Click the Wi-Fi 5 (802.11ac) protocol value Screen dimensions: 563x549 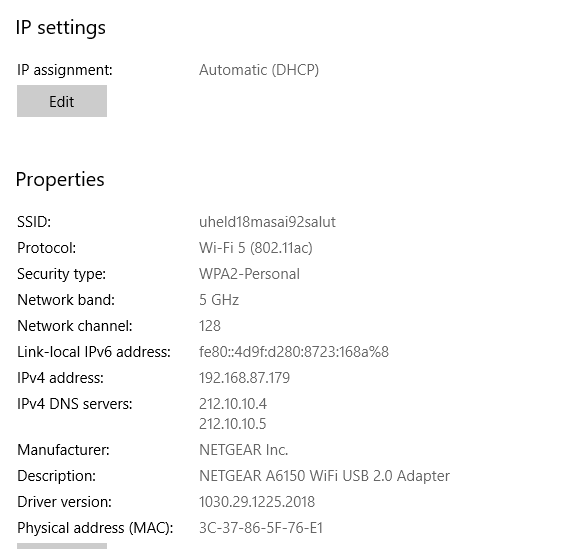tap(256, 248)
